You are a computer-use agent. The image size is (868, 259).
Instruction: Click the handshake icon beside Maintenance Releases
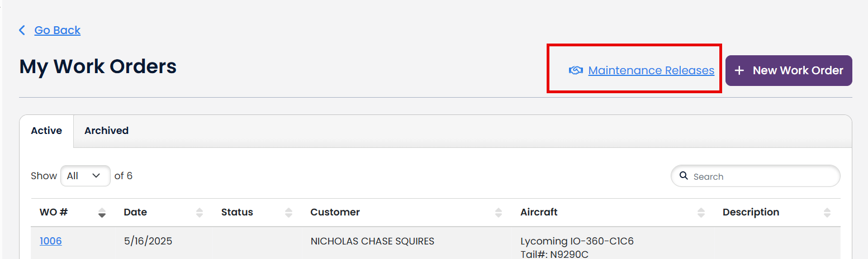[x=576, y=70]
